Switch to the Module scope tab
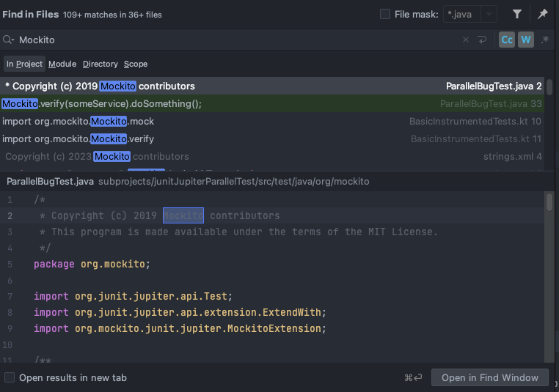 pos(62,64)
